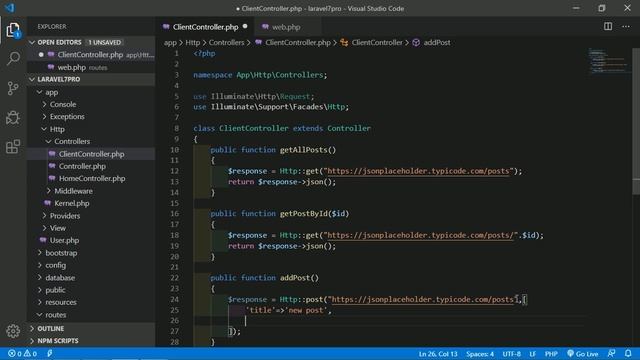Open notifications bell in status bar

[628, 353]
